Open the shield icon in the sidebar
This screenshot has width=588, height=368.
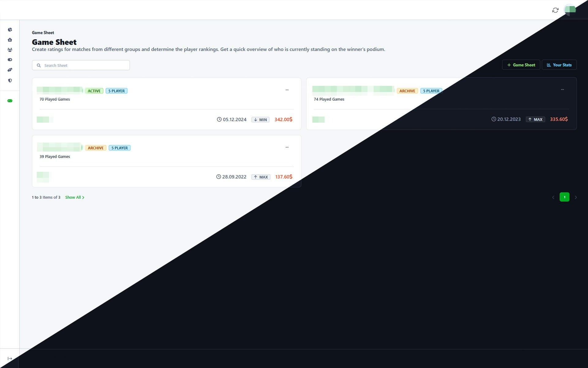click(10, 80)
